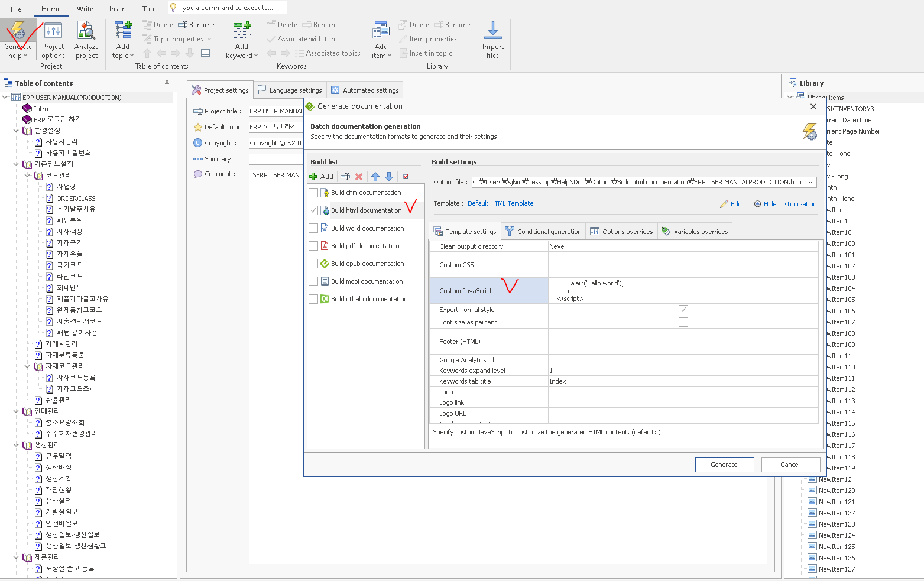Open Generate help dropdown arrow
Viewport: 924px width, 581px height.
point(25,56)
